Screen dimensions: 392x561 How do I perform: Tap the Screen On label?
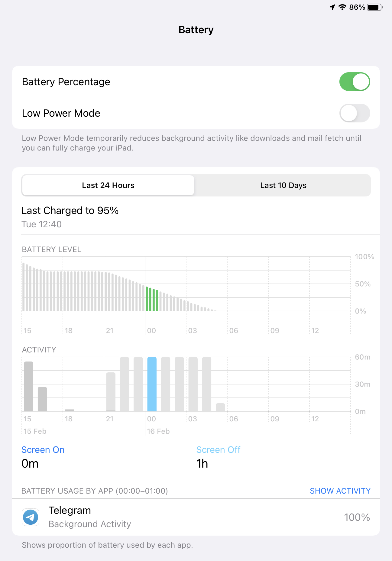tap(43, 450)
